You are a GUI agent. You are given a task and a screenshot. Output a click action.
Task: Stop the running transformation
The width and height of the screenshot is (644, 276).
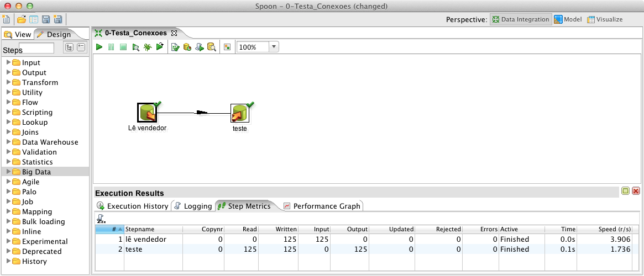pos(123,47)
